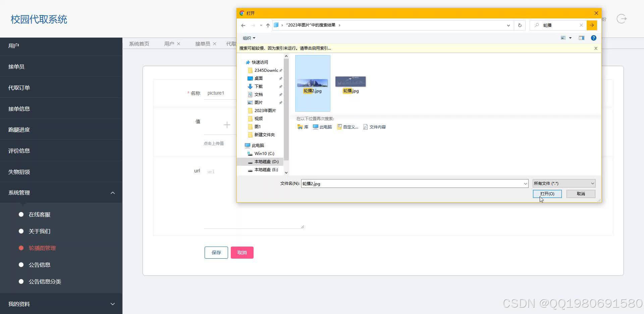
Task: Click the up one level arrow icon
Action: (x=267, y=25)
